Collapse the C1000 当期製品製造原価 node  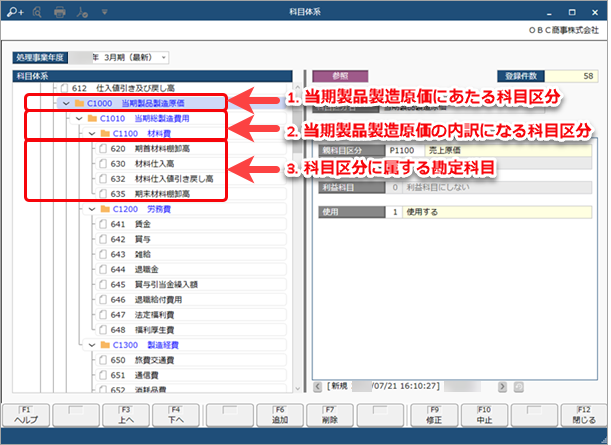[x=66, y=103]
